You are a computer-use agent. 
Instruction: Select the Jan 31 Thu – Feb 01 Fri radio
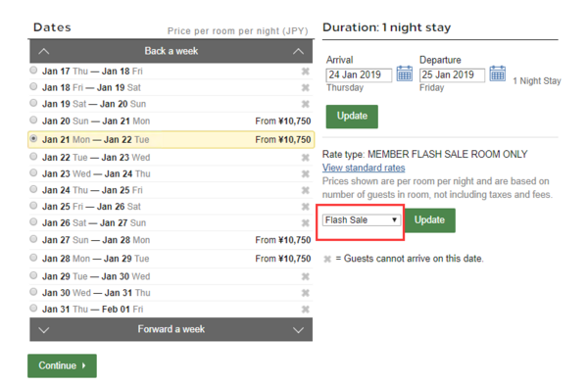coord(33,308)
